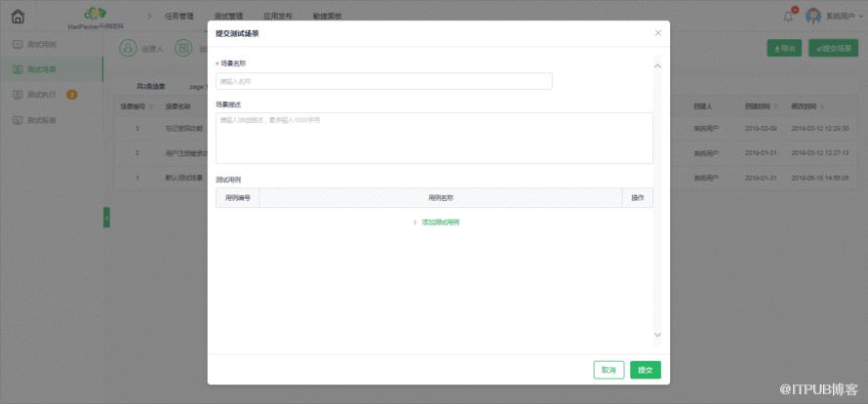
Task: Click the 测试场景 sidebar icon
Action: coord(18,69)
